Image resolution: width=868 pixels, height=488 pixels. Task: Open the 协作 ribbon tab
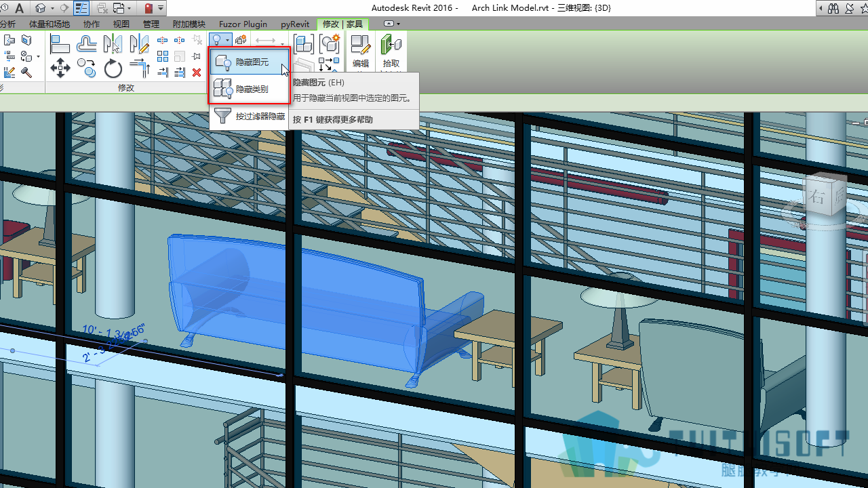[x=91, y=24]
